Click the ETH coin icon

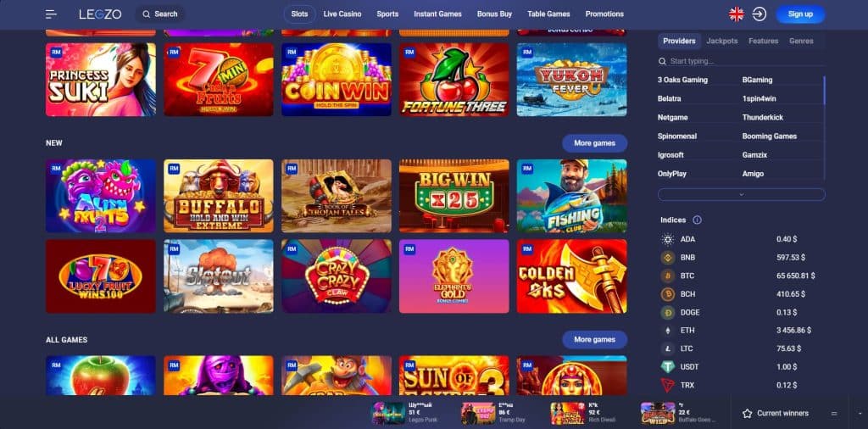(x=668, y=331)
